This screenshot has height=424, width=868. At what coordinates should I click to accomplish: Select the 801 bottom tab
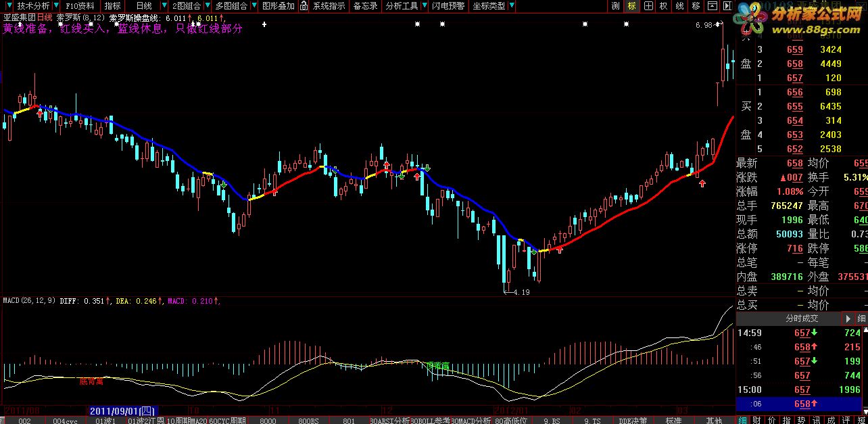[349, 420]
